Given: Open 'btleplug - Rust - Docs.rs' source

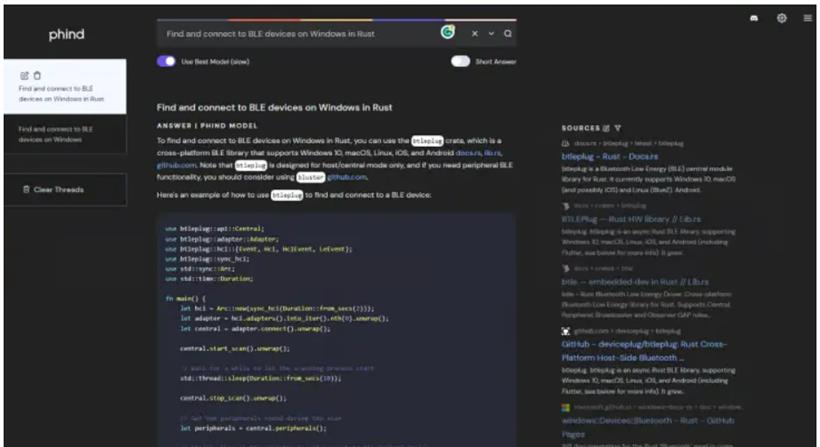Looking at the screenshot, I should pyautogui.click(x=610, y=156).
